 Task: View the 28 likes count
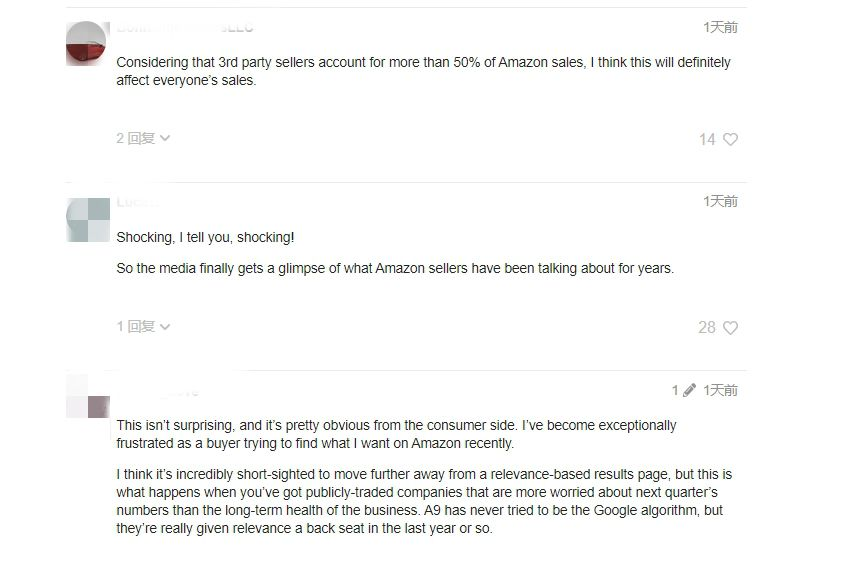click(x=707, y=328)
